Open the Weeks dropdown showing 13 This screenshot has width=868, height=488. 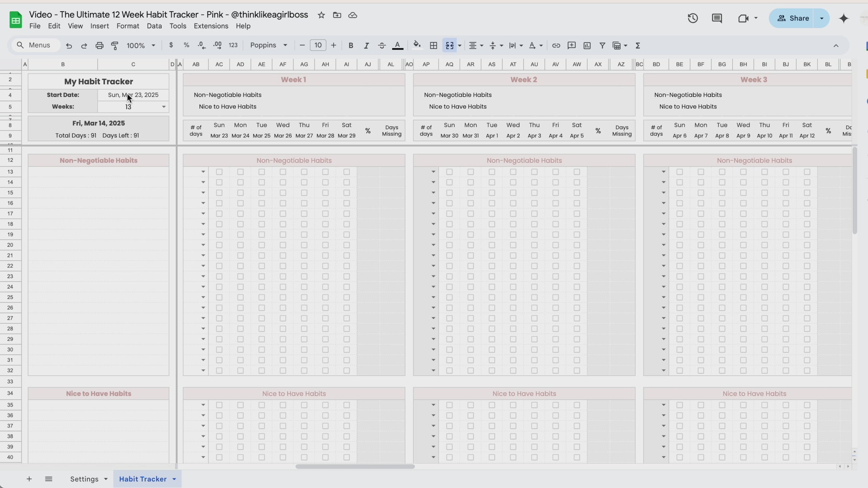(x=164, y=107)
